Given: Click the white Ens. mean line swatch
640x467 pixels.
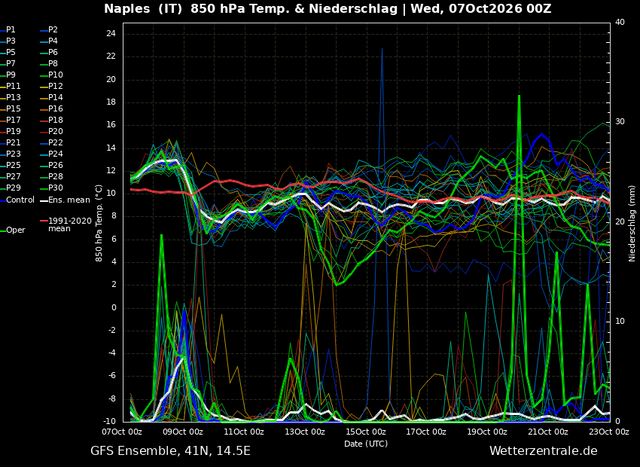Looking at the screenshot, I should point(44,200).
